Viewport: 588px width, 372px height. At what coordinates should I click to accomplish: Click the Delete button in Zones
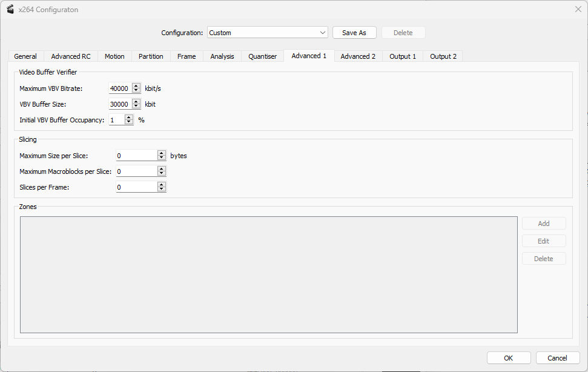point(544,259)
